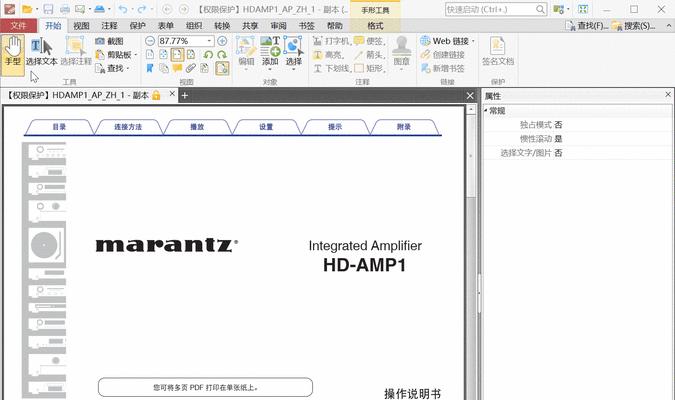Expand the Stamp (图章) dropdown arrow
675x400 pixels.
401,69
